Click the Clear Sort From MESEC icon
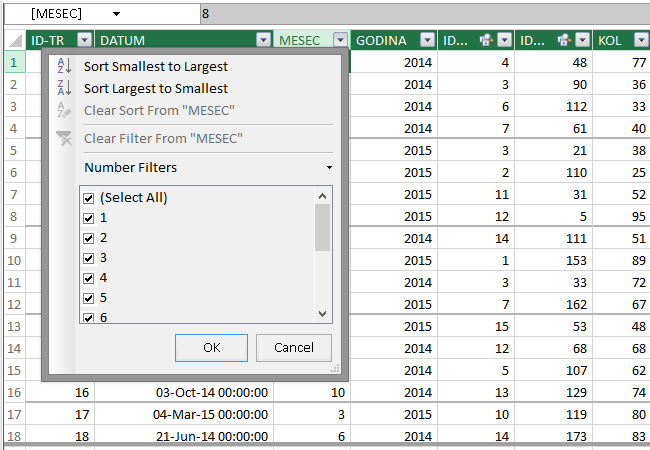This screenshot has height=450, width=650. pos(64,110)
